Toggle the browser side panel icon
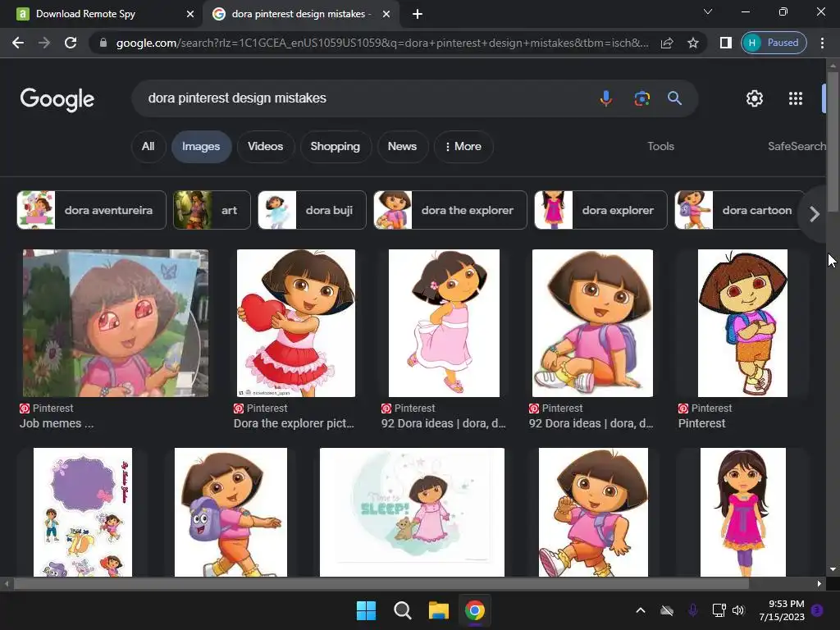840x630 pixels. click(725, 43)
